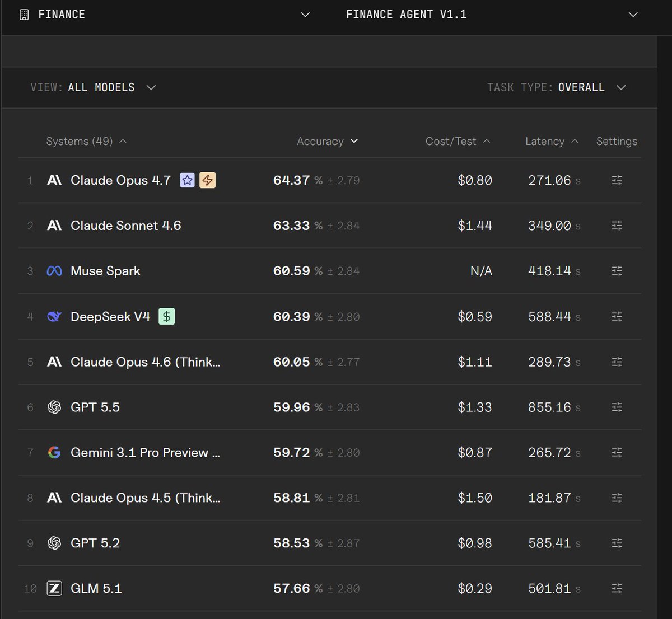Image resolution: width=672 pixels, height=619 pixels.
Task: Click the 265.72 s latency value
Action: pyautogui.click(x=554, y=452)
